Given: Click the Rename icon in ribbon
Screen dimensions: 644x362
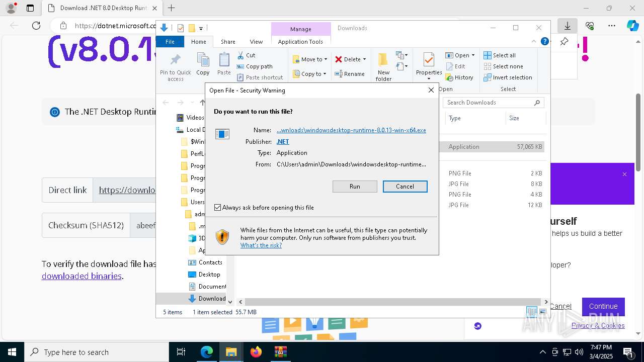Looking at the screenshot, I should 339,74.
